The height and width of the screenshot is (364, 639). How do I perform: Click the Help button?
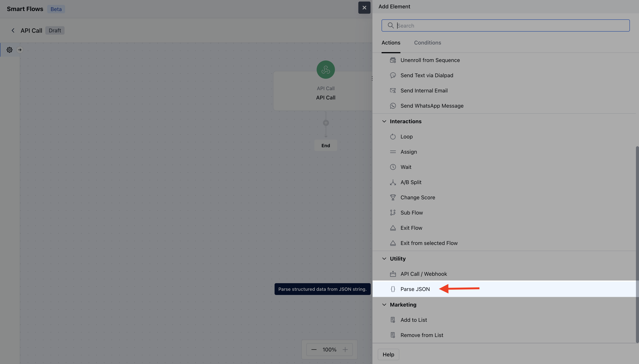coord(388,354)
